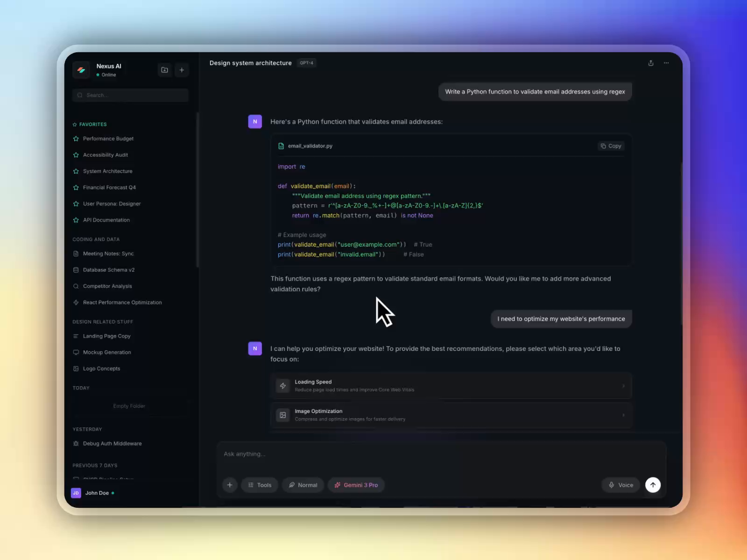The image size is (747, 560).
Task: Toggle Normal response mode
Action: point(303,485)
